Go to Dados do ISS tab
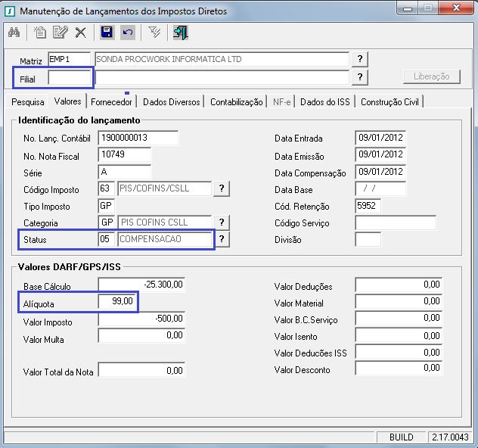 [326, 101]
